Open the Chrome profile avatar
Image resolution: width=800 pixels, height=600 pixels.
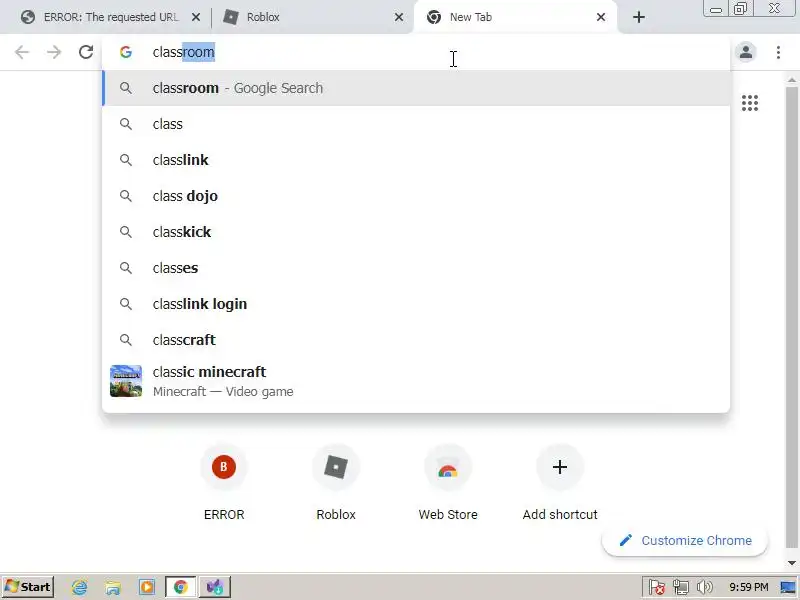coord(746,52)
